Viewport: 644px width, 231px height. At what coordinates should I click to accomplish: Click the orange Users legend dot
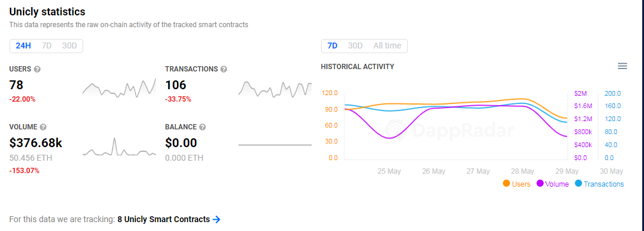click(506, 184)
